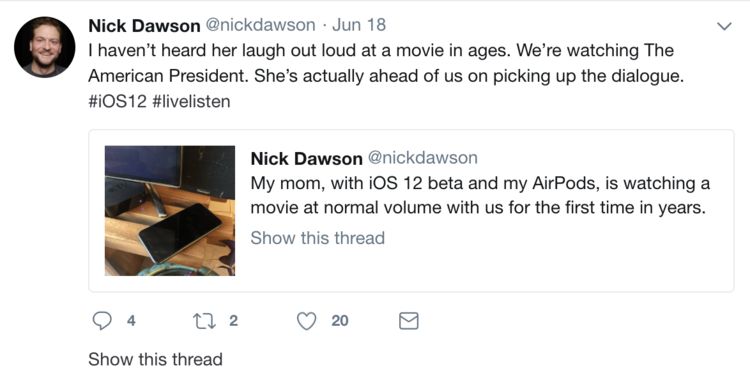Open the @nickdawson handle in quoted tweet
The image size is (750, 382).
point(422,158)
